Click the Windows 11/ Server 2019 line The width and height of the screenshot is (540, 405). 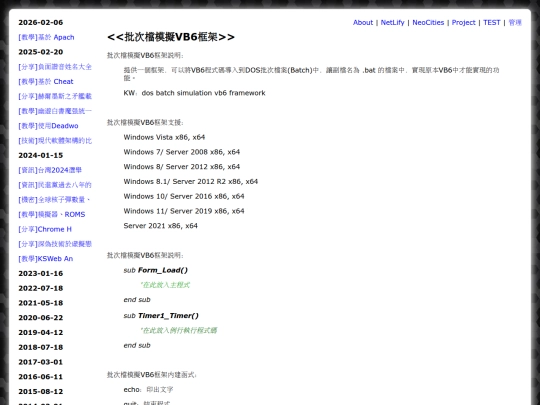[x=184, y=211]
